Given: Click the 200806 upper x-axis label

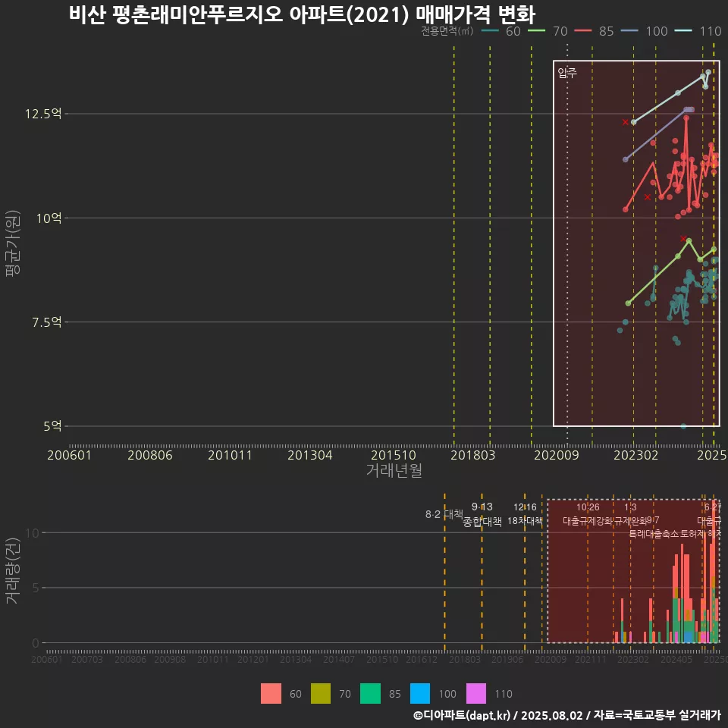Looking at the screenshot, I should pyautogui.click(x=150, y=455).
